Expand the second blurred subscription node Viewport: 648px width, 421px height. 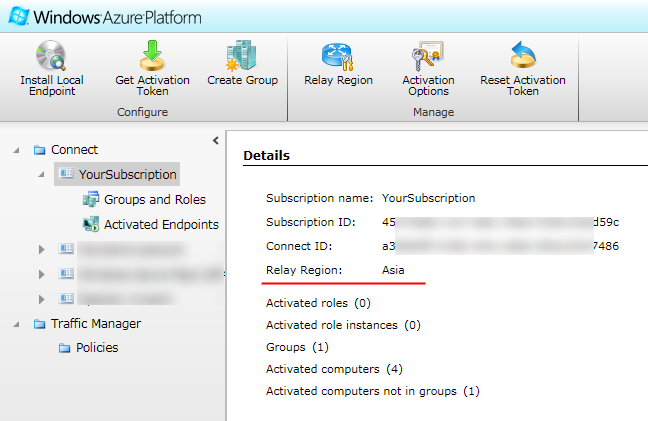click(41, 274)
